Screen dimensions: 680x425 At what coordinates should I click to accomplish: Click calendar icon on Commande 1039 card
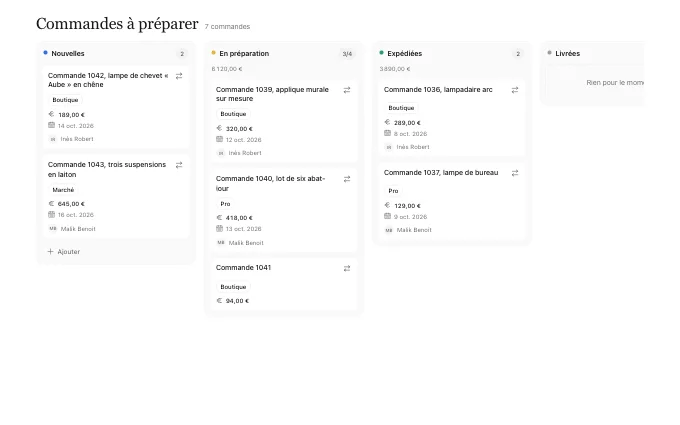[x=219, y=139]
